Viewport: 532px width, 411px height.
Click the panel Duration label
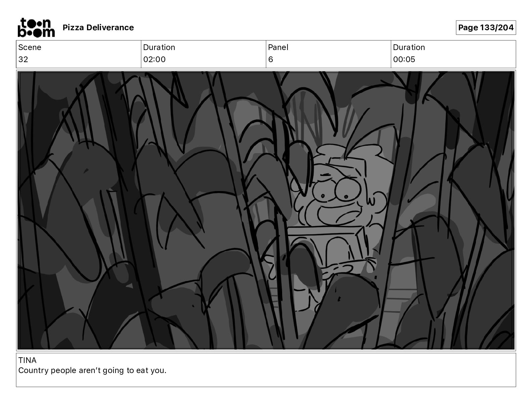[409, 47]
